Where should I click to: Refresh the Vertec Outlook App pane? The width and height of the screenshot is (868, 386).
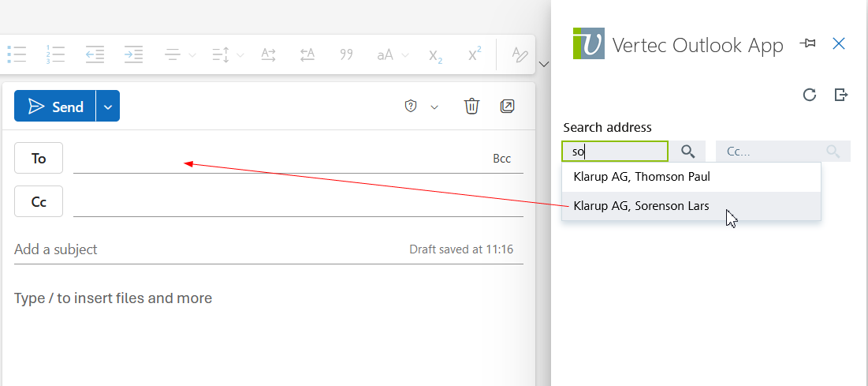[809, 95]
